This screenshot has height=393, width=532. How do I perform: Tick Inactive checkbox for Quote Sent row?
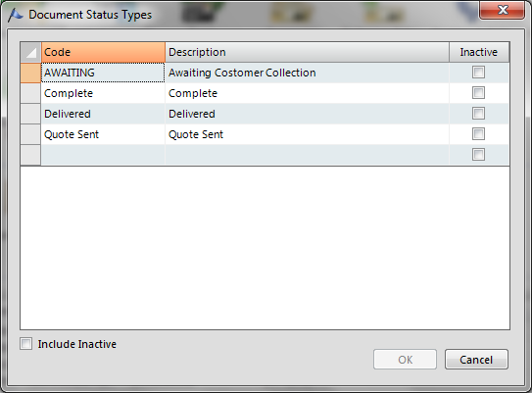[x=478, y=133]
